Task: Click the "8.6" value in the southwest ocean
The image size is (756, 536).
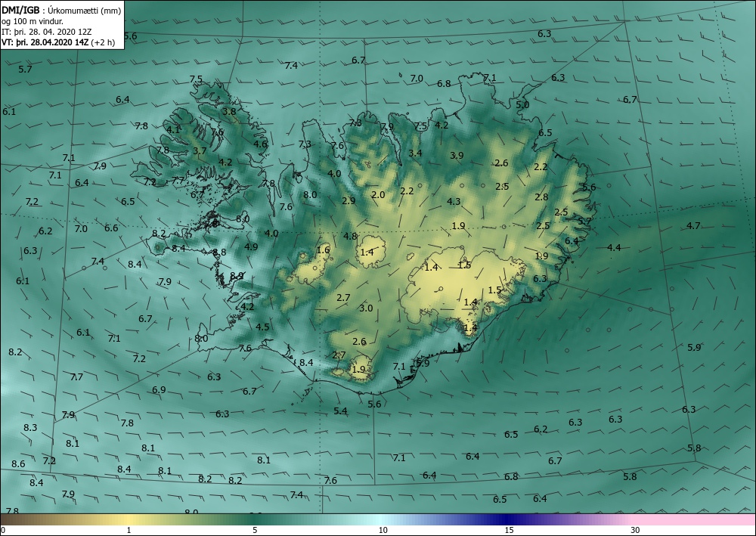Action: tap(18, 463)
